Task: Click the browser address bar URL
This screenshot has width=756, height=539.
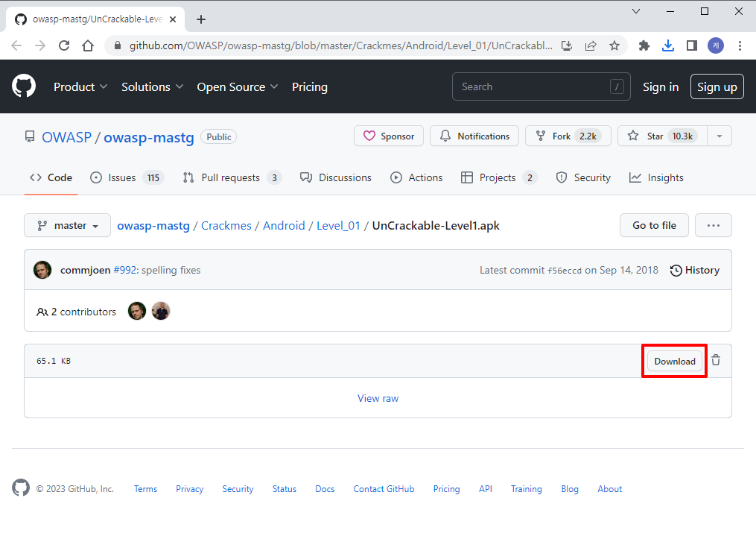Action: (341, 45)
